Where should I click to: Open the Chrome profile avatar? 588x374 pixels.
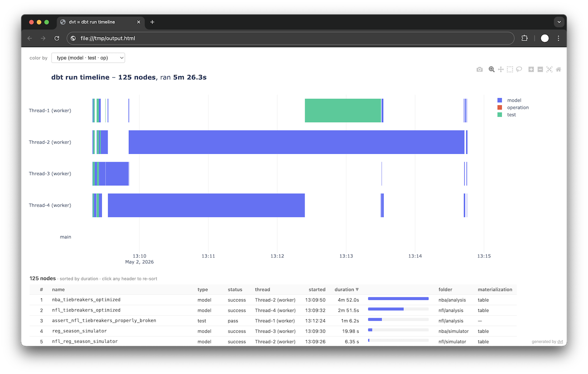tap(545, 38)
